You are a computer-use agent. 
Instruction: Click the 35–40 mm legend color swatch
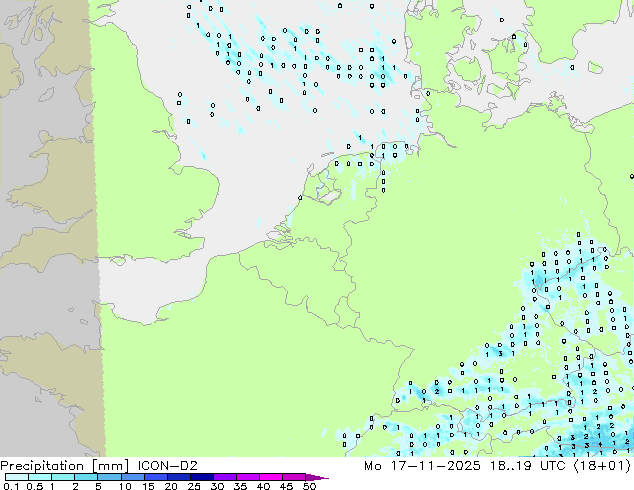pyautogui.click(x=247, y=477)
